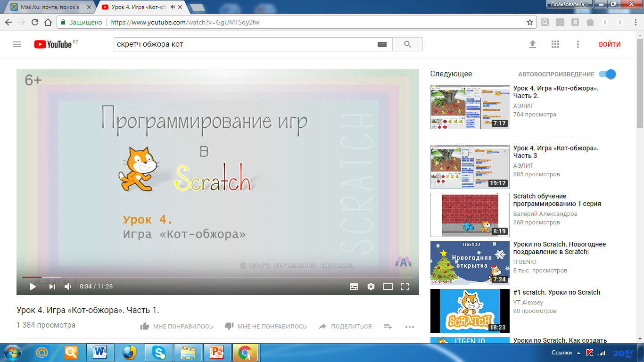This screenshot has height=362, width=644.
Task: Seek along the video progress bar
Action: click(217, 277)
